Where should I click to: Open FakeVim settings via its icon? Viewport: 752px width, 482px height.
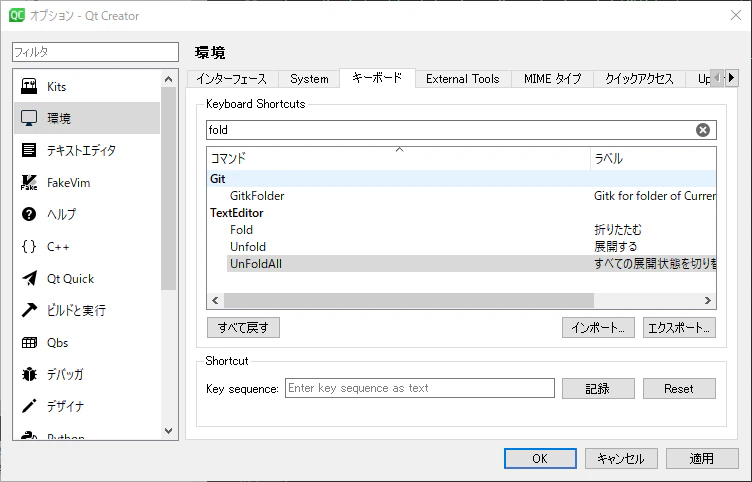coord(29,182)
